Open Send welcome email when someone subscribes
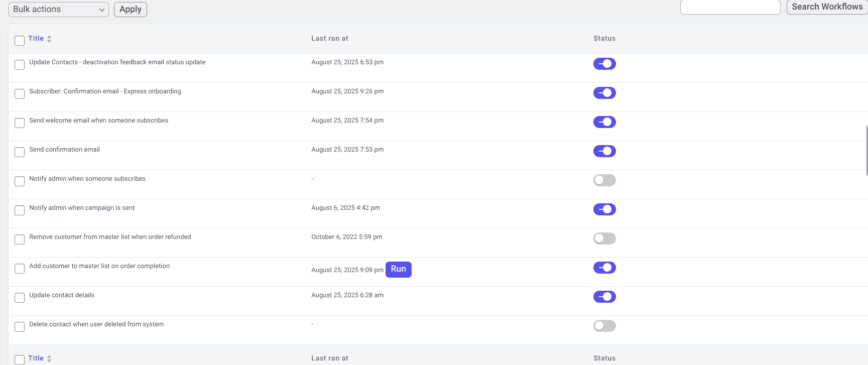The height and width of the screenshot is (365, 868). point(99,120)
